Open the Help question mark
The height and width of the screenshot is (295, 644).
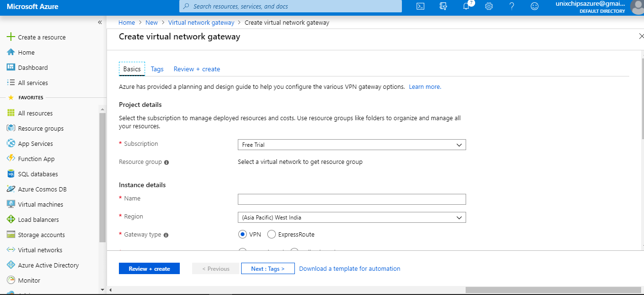(x=512, y=6)
